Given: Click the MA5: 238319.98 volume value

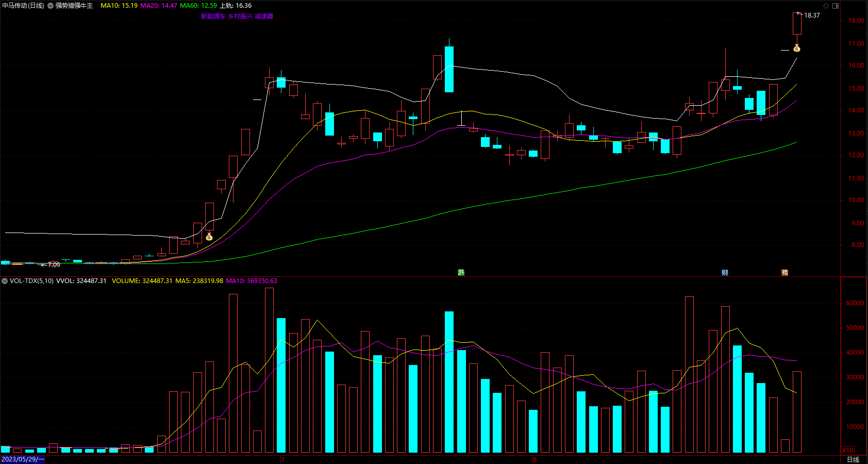Looking at the screenshot, I should point(199,281).
